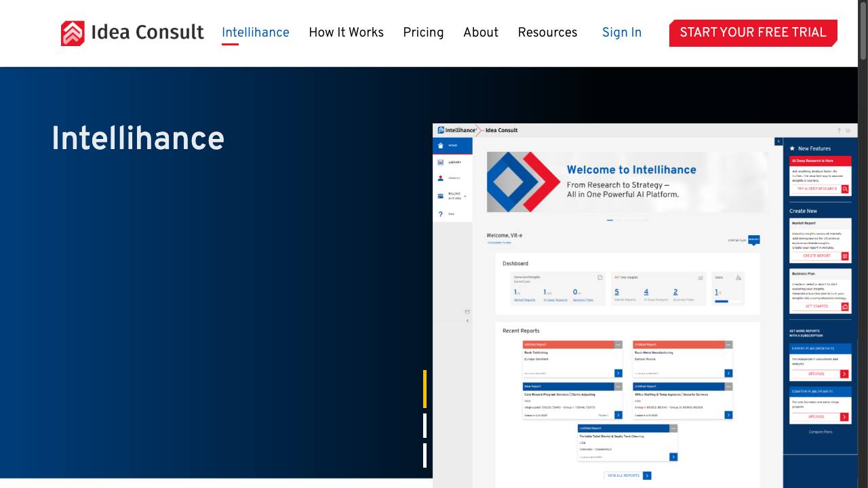Click the all-time count 5 Market Reports
868x488 pixels.
pos(616,292)
